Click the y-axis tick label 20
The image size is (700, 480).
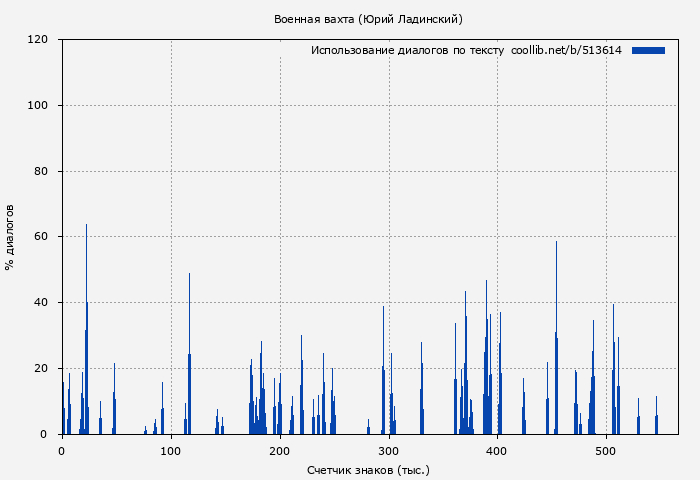click(42, 368)
